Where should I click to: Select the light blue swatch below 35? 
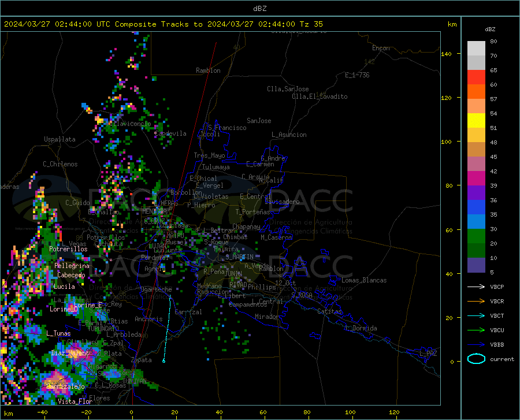pos(476,222)
